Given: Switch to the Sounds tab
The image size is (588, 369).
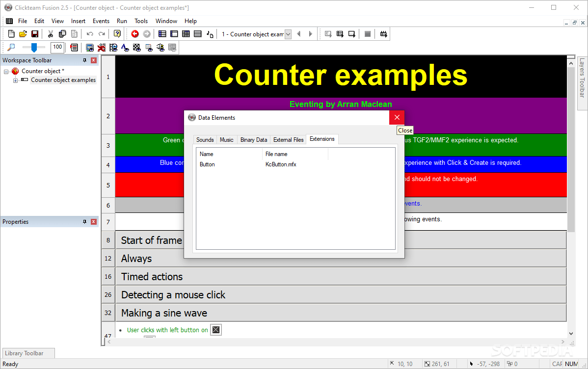Looking at the screenshot, I should pos(205,140).
